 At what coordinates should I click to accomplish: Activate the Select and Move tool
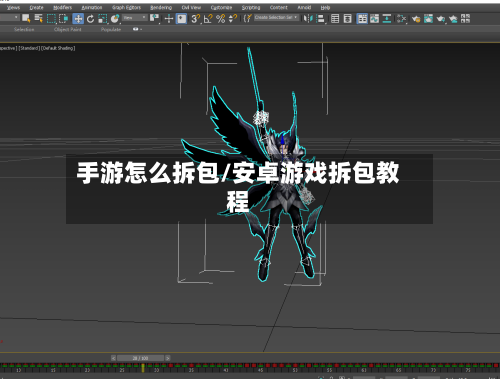78,18
